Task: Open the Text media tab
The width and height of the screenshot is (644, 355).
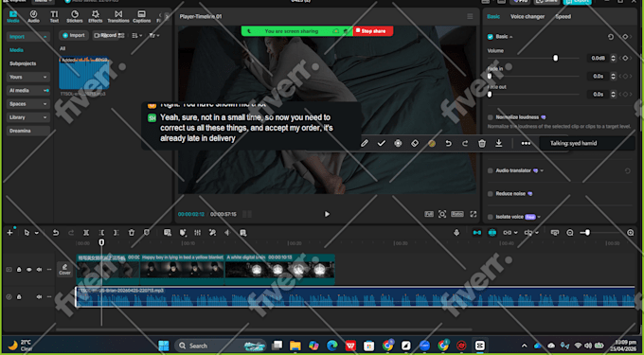Action: [x=54, y=16]
